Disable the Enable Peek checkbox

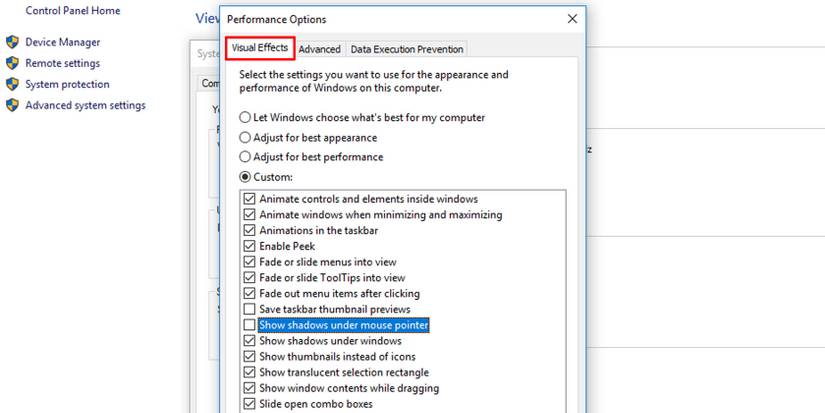click(x=250, y=246)
